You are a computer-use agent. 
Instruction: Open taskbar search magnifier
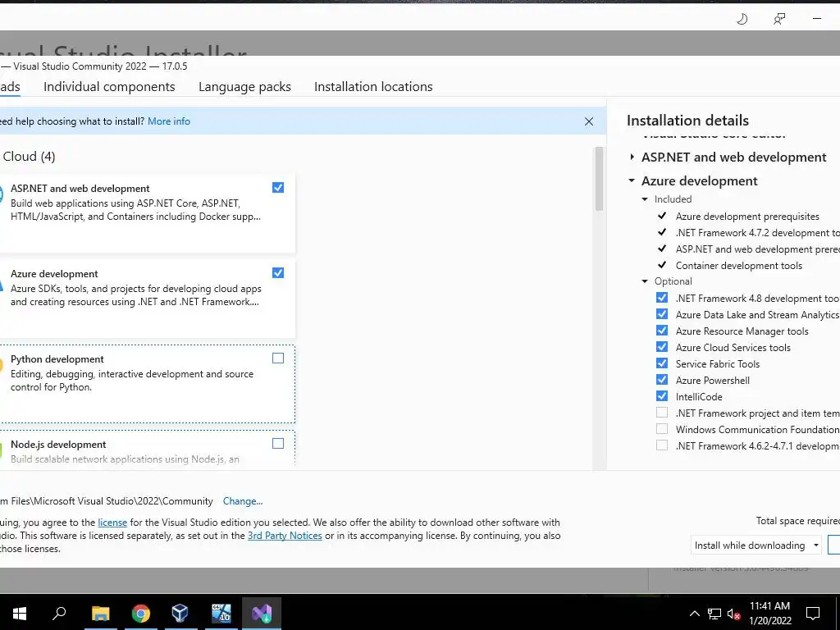59,613
